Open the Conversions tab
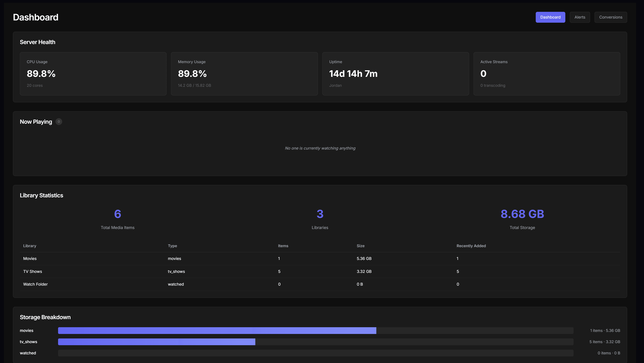 coord(611,17)
